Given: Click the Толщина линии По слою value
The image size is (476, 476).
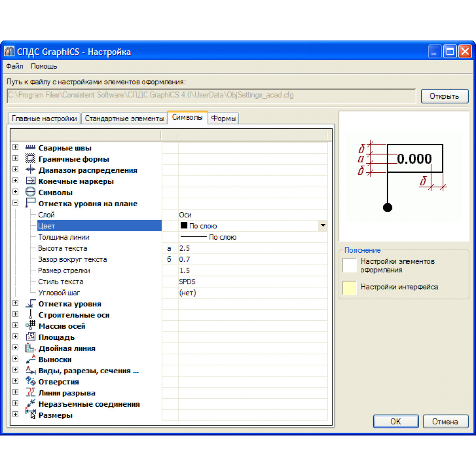Looking at the screenshot, I should tap(208, 237).
